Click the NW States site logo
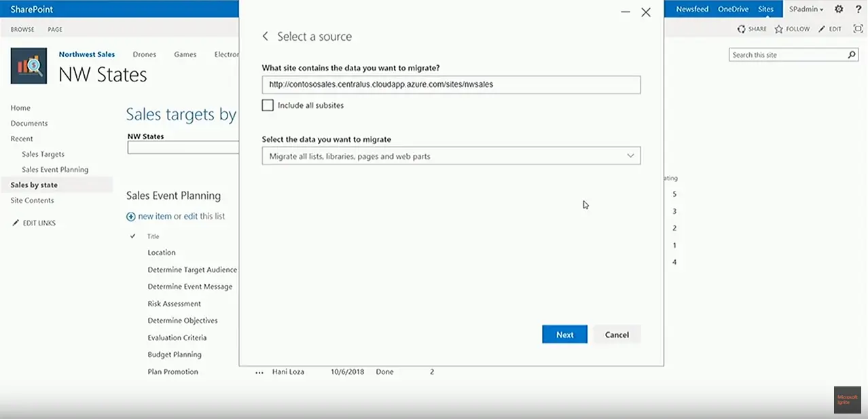The width and height of the screenshot is (868, 419). (x=29, y=66)
